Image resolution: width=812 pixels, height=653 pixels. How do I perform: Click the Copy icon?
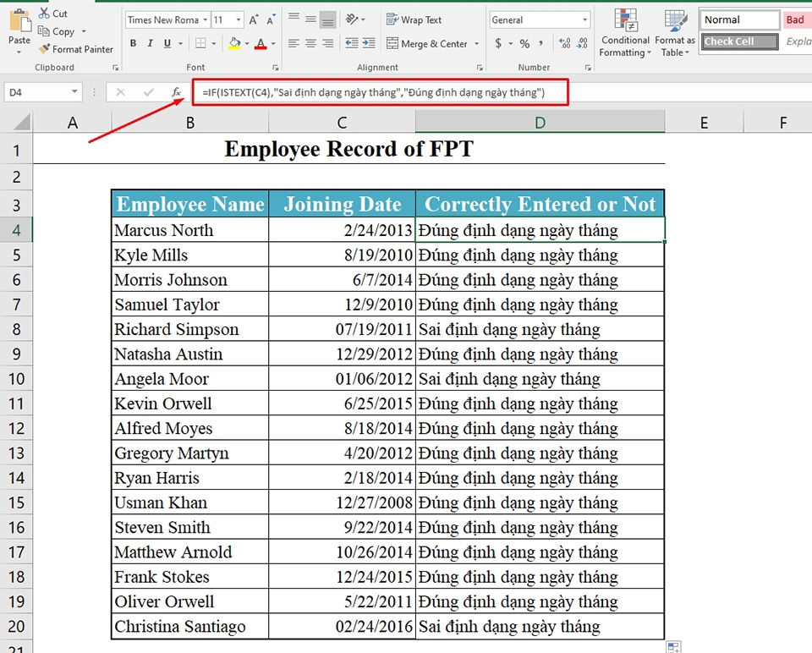coord(43,31)
